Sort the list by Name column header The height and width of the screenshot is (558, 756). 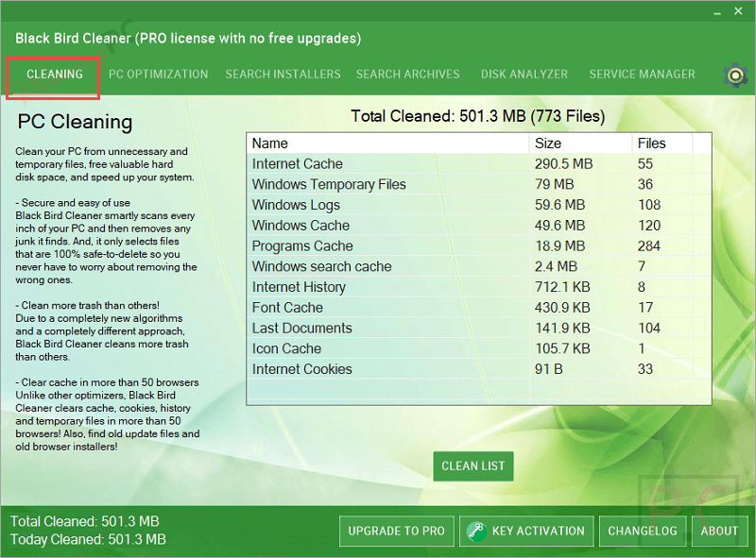click(387, 144)
